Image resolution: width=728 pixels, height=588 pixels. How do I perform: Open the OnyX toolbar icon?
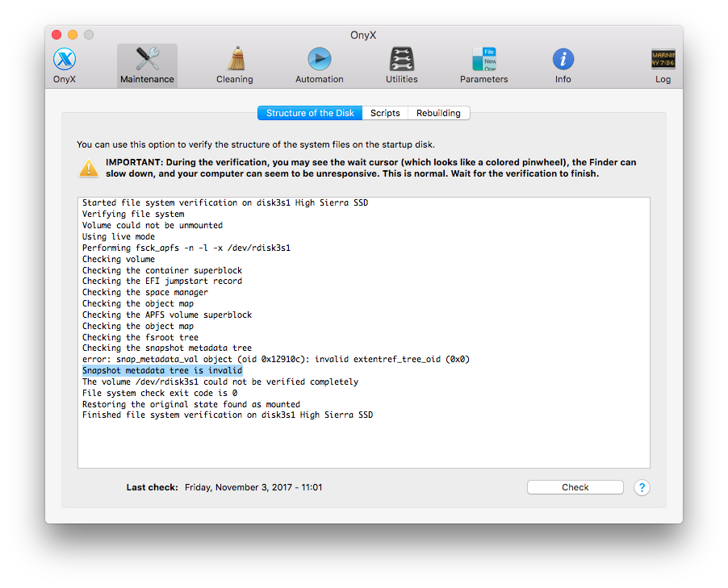click(x=65, y=60)
